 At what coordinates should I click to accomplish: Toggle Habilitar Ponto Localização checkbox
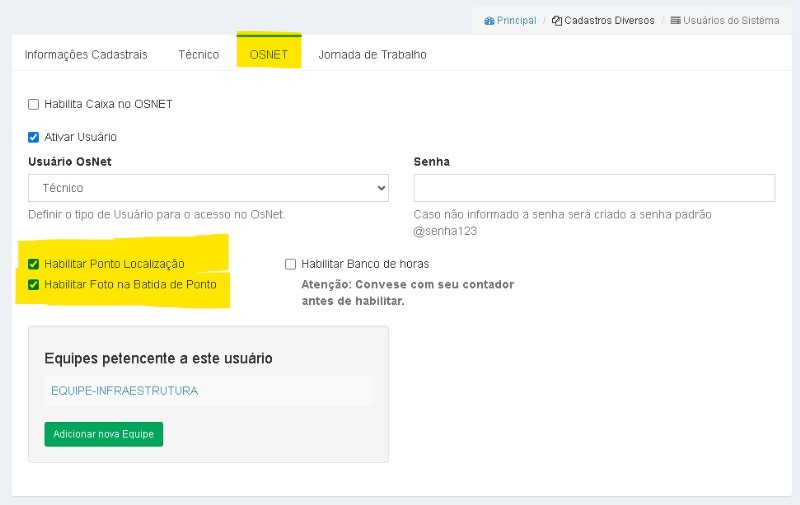click(34, 264)
